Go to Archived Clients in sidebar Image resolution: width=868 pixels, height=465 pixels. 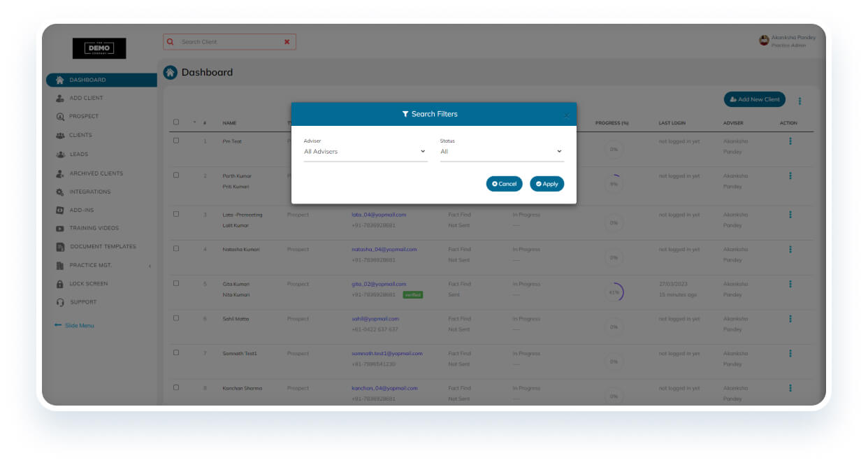(96, 173)
